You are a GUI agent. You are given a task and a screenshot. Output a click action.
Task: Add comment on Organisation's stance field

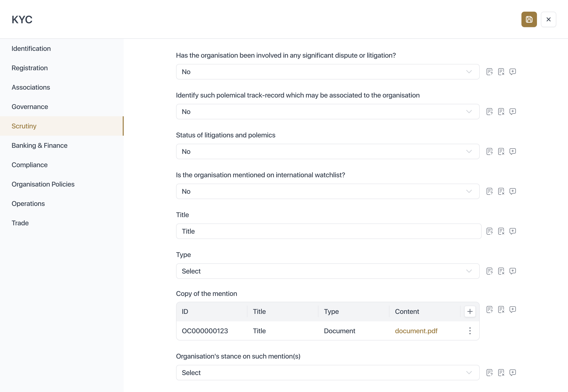point(512,373)
